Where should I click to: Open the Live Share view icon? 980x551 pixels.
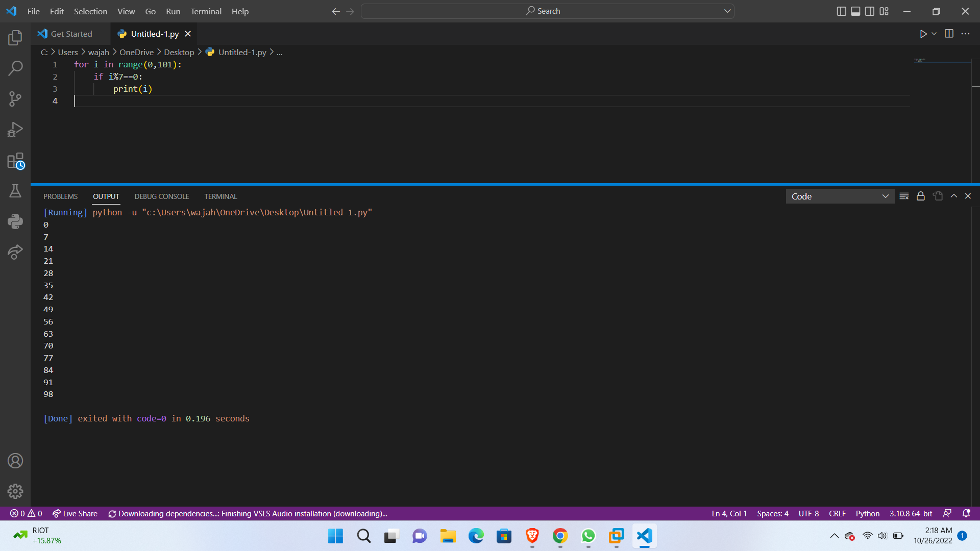[15, 252]
